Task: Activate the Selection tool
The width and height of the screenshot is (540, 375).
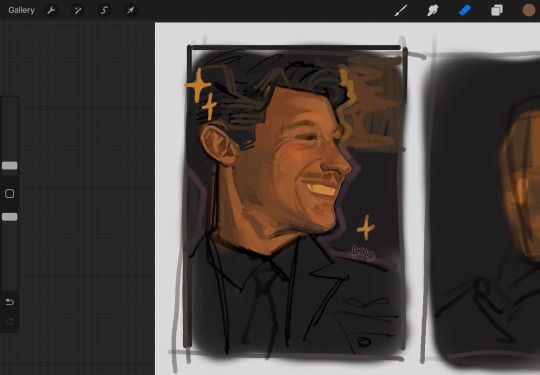Action: (104, 10)
